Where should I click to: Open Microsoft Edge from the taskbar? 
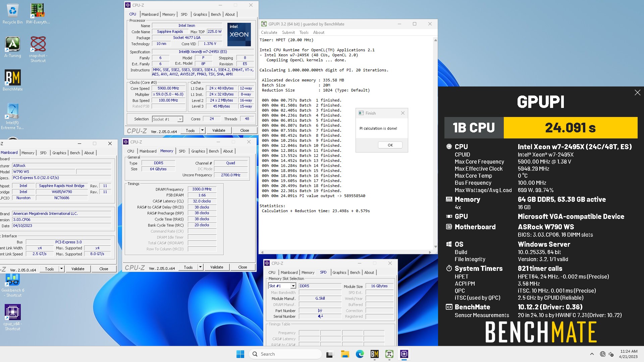(x=360, y=354)
